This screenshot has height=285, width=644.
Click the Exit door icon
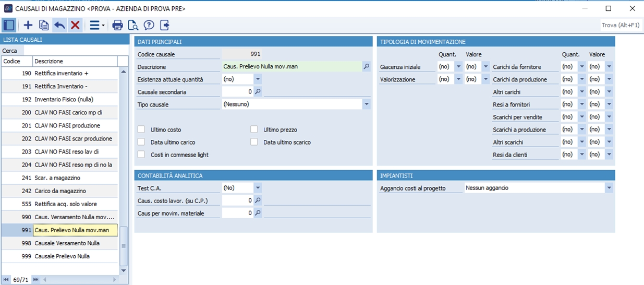(165, 25)
